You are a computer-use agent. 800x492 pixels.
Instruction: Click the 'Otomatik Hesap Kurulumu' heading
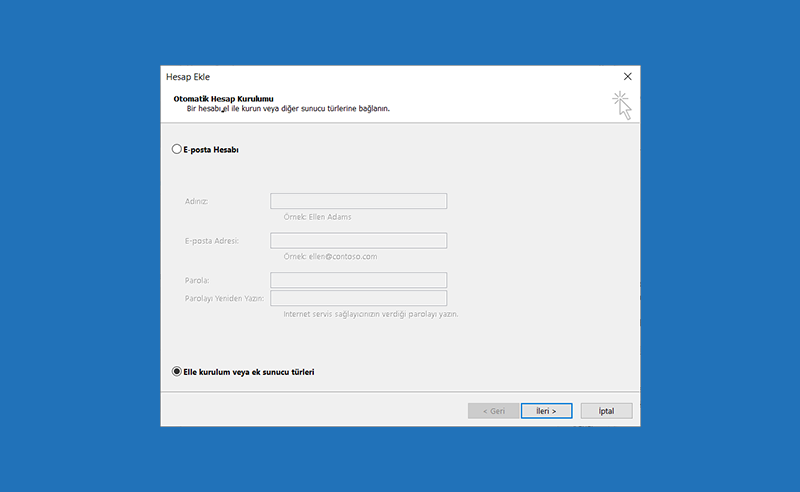click(x=223, y=99)
